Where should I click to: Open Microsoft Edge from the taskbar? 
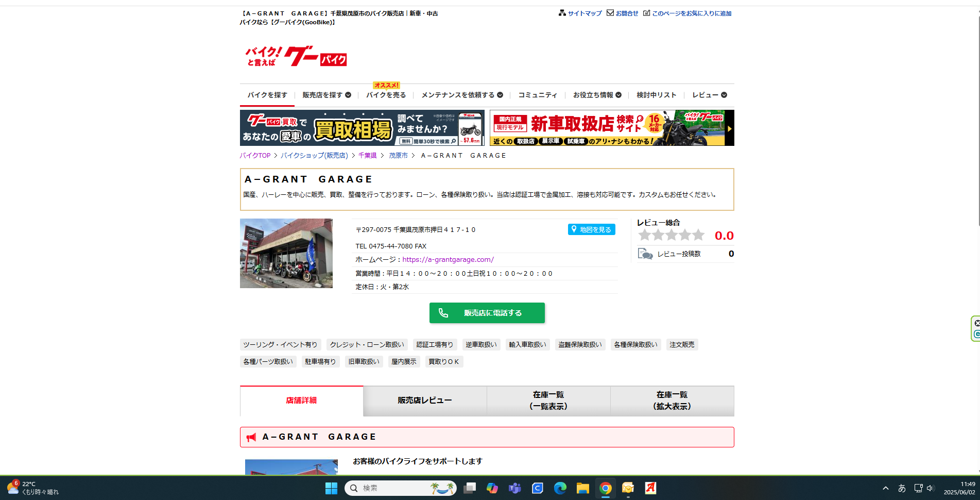point(560,488)
